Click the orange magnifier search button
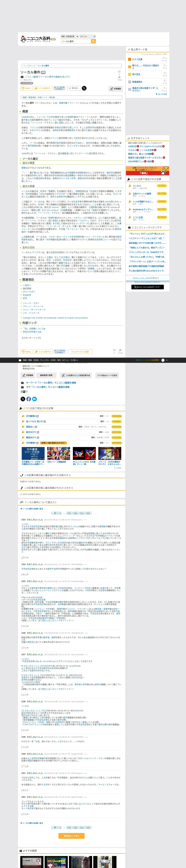 [x=93, y=41]
